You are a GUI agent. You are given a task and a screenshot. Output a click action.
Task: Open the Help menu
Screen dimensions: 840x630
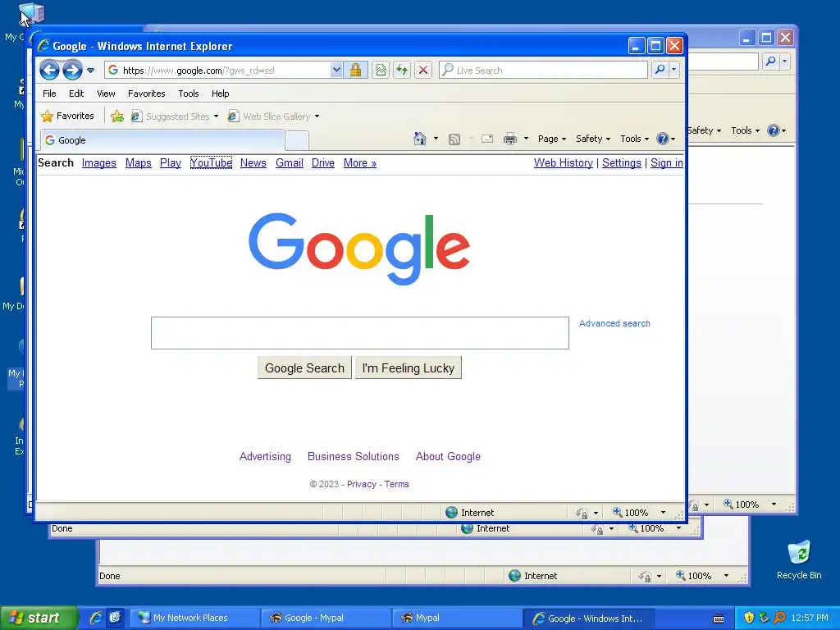220,94
